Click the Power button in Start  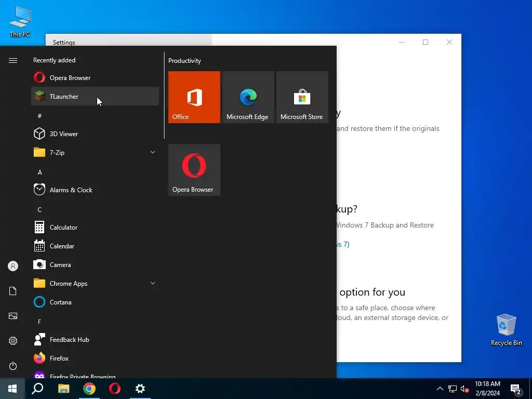click(13, 366)
